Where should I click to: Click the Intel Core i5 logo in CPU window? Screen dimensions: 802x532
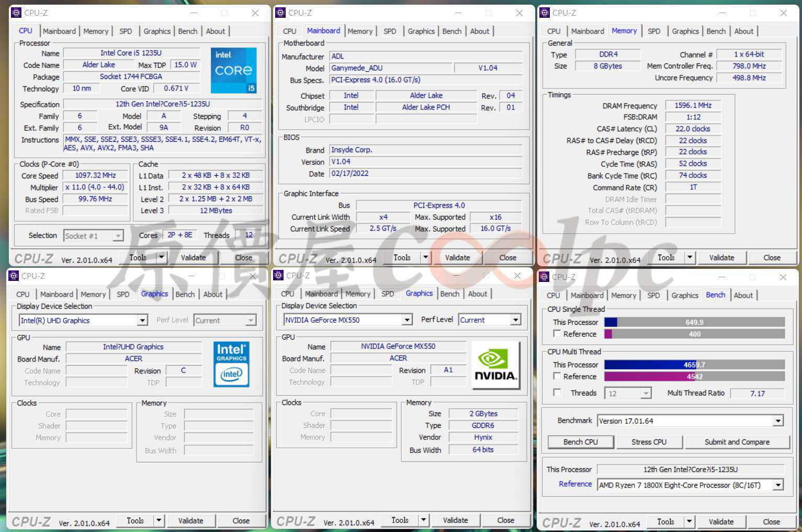233,71
